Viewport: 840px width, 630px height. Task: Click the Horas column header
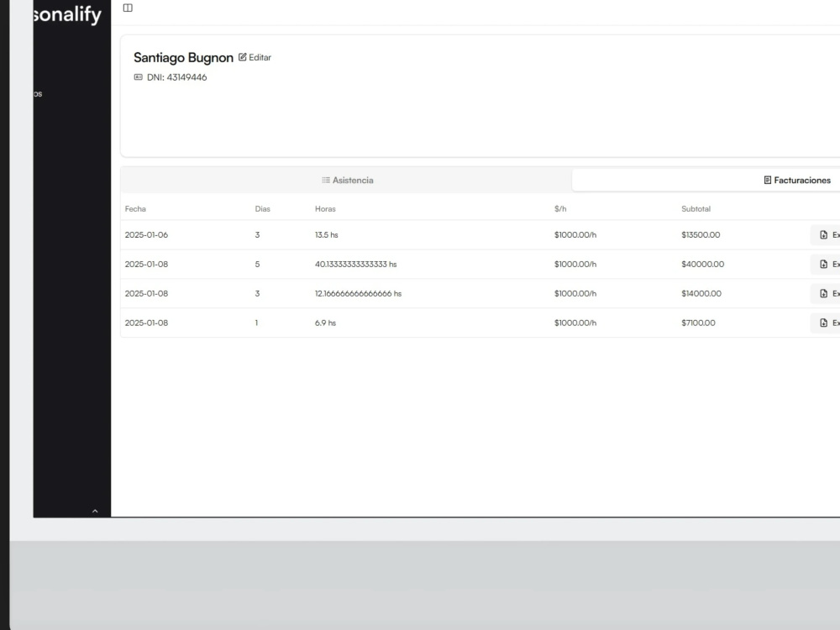pyautogui.click(x=325, y=209)
